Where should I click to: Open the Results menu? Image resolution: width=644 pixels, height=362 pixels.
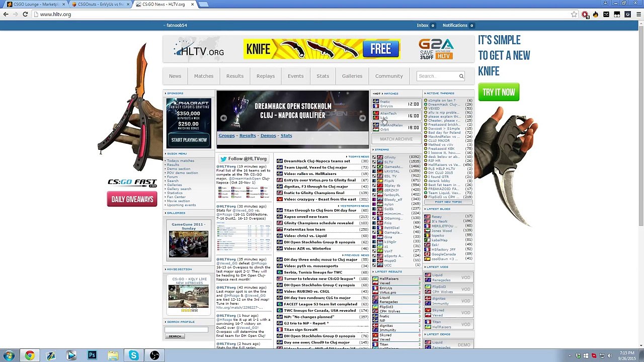pyautogui.click(x=235, y=76)
